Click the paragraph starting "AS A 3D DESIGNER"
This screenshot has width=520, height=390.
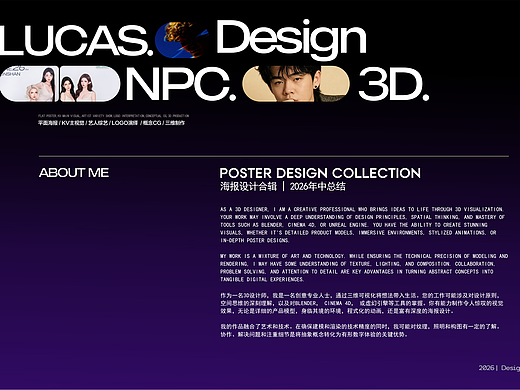point(362,225)
